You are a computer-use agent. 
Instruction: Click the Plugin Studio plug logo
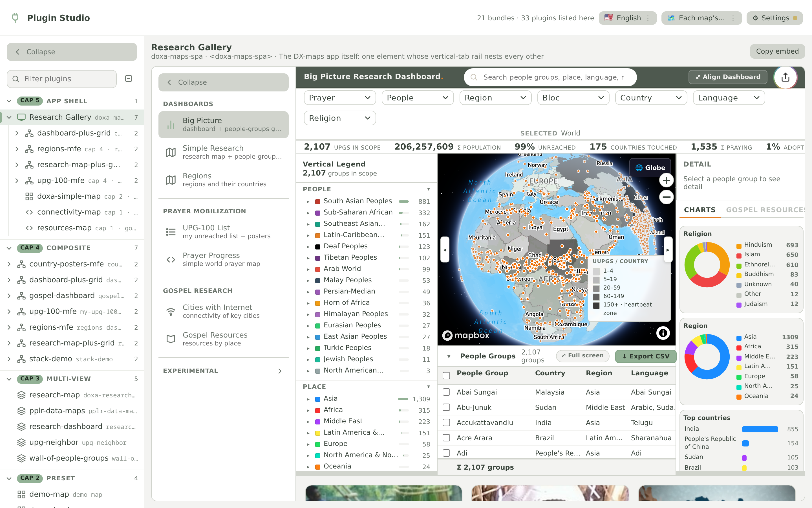point(15,18)
